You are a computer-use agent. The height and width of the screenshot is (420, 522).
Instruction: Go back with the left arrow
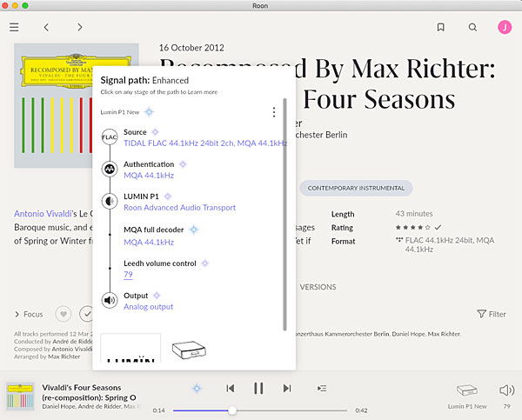(47, 27)
